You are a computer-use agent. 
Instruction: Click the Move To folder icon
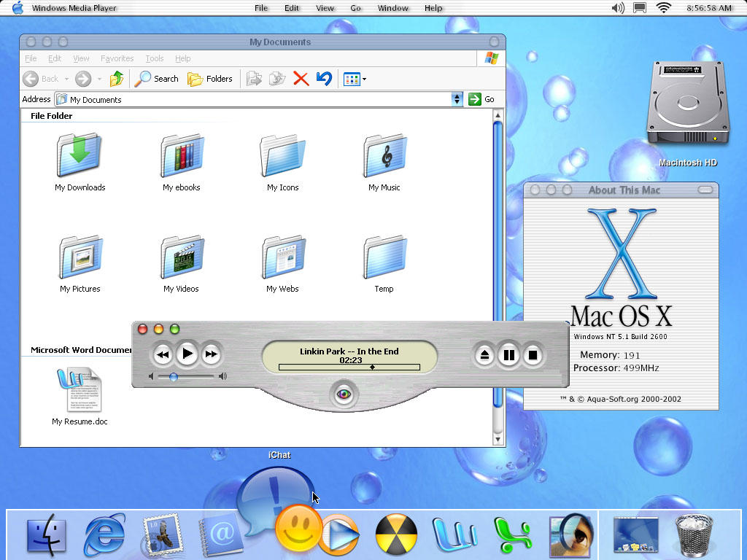click(254, 79)
